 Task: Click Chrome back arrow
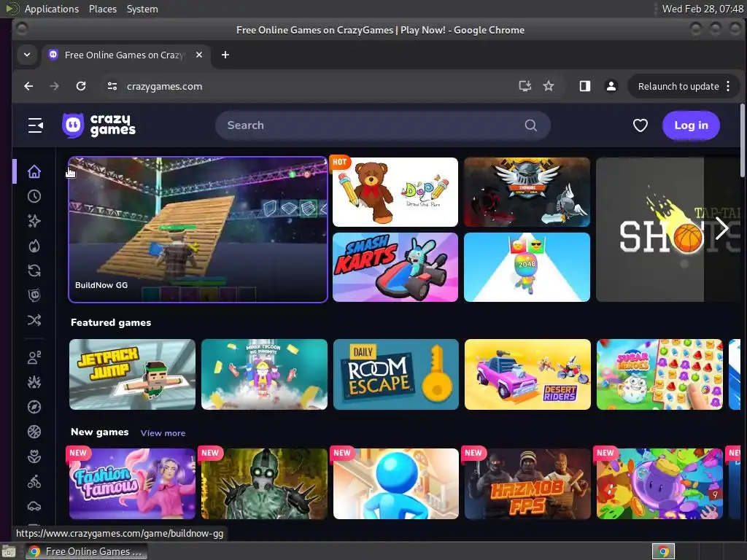28,86
